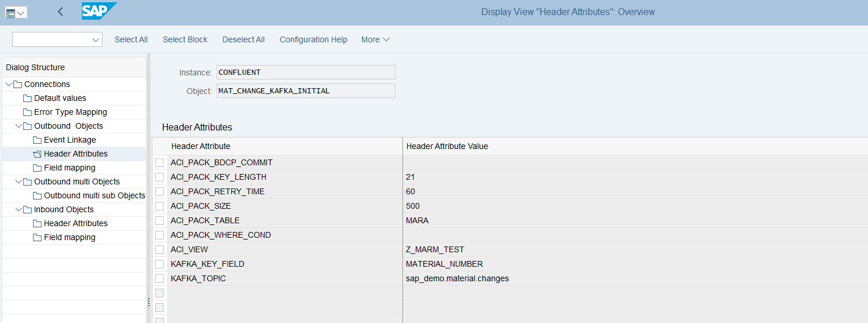Click the Header Attribute Value column header
The image size is (868, 323).
447,146
